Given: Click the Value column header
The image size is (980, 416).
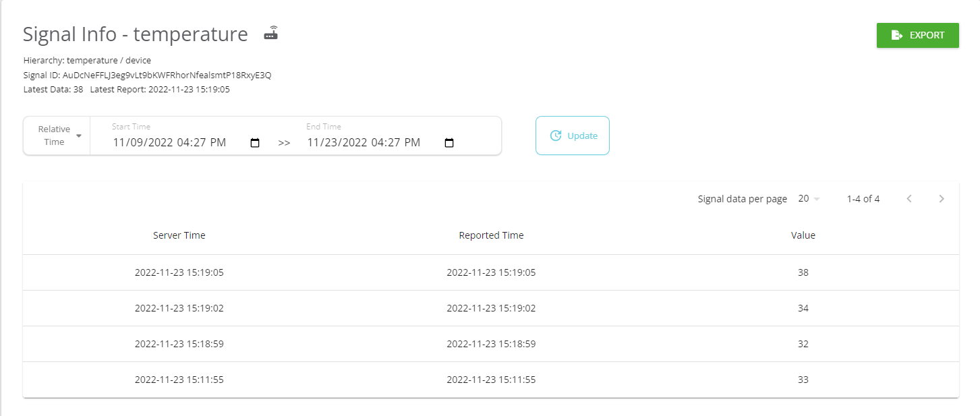Looking at the screenshot, I should [x=803, y=235].
